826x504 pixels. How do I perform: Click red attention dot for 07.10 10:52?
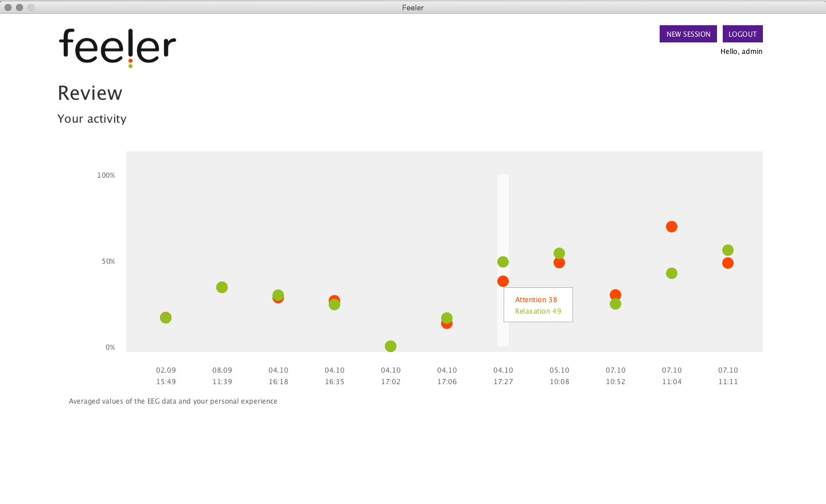point(615,294)
